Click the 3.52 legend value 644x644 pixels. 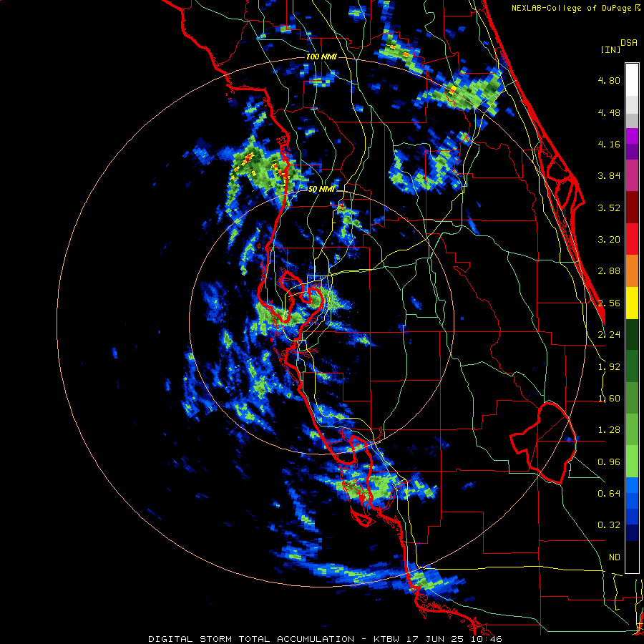point(609,208)
